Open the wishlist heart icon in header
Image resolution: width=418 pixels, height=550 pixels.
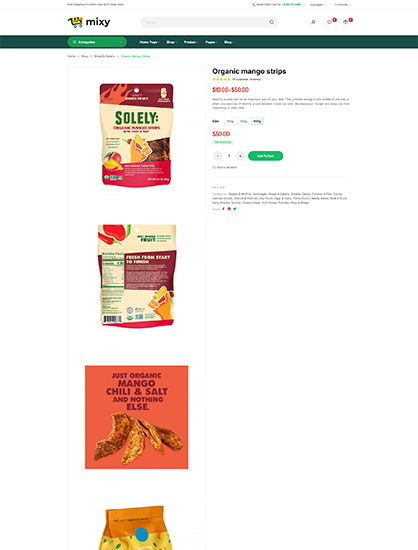pos(329,22)
